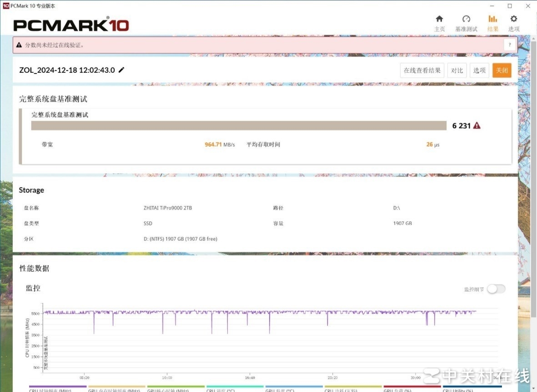Click the Storage section heading
The height and width of the screenshot is (392, 537).
coord(31,190)
